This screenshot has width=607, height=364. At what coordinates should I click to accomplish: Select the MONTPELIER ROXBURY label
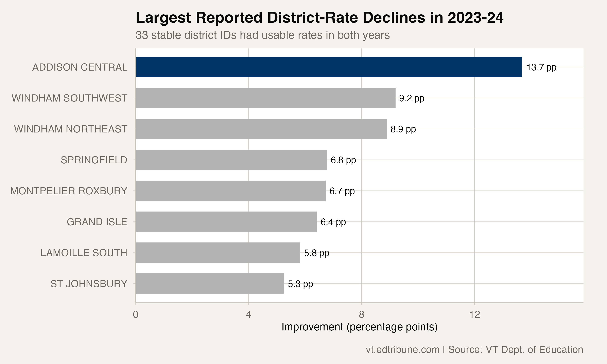click(x=69, y=191)
